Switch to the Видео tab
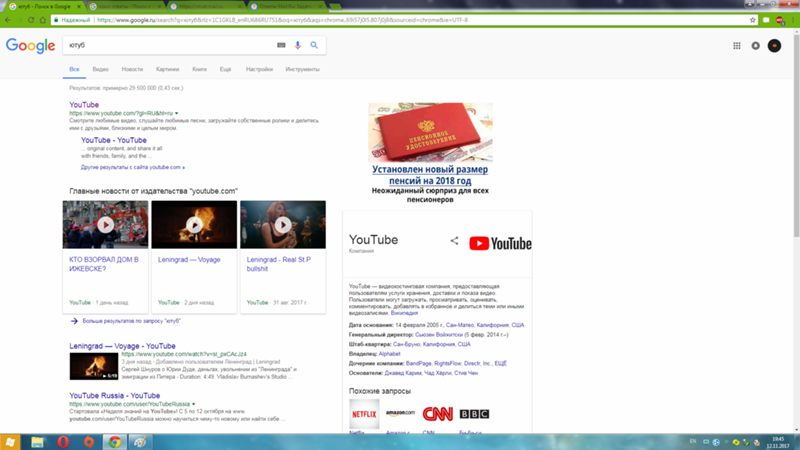Screen dimensions: 800x450 coord(101,69)
